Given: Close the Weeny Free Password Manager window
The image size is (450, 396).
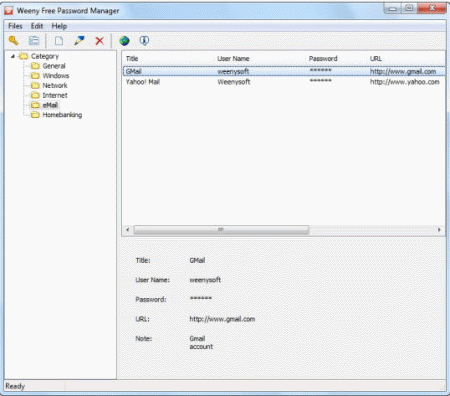Looking at the screenshot, I should pyautogui.click(x=432, y=8).
